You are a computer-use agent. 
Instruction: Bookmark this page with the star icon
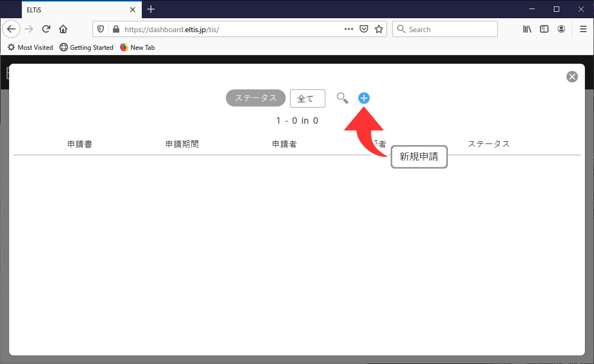[379, 29]
